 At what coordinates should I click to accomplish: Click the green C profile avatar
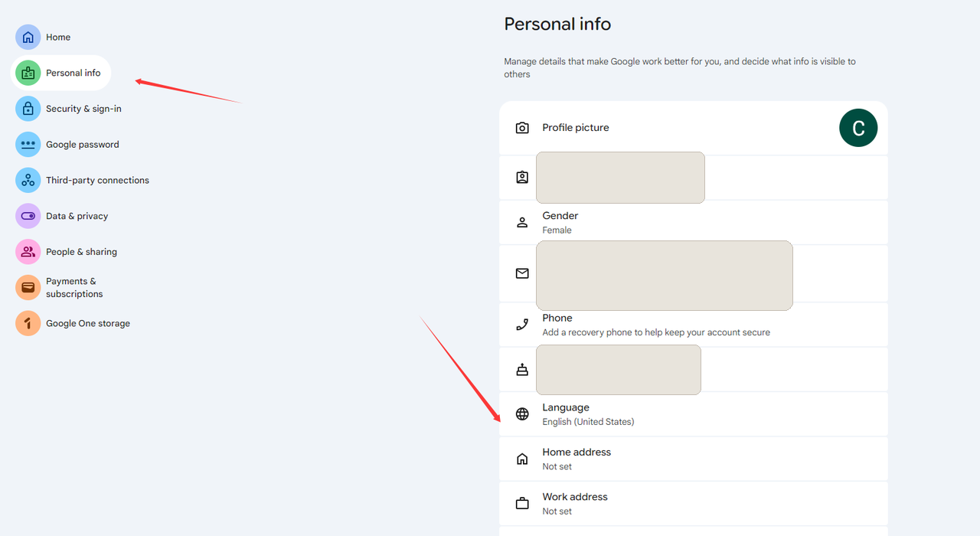point(858,128)
